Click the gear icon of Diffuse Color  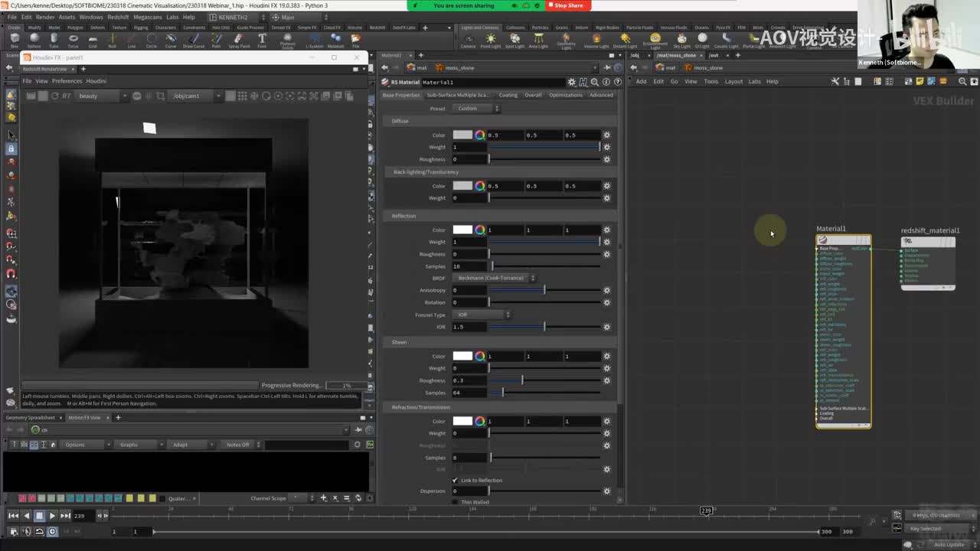tap(606, 135)
